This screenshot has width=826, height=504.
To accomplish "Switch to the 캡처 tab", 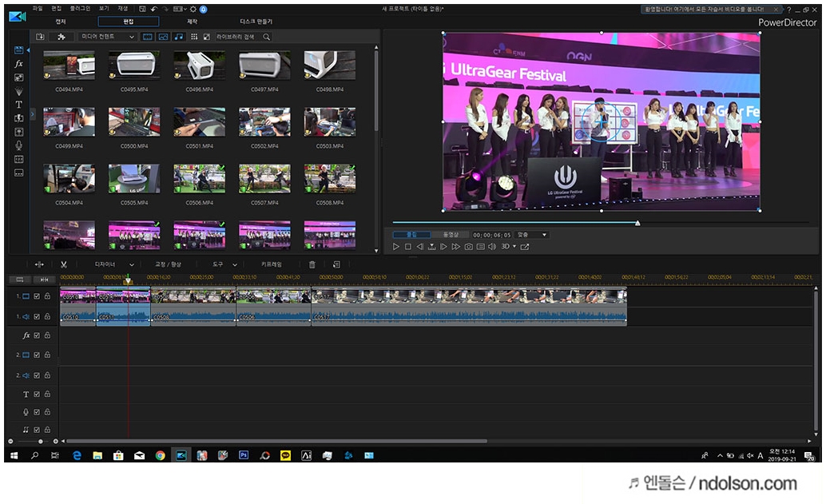I will [x=61, y=22].
